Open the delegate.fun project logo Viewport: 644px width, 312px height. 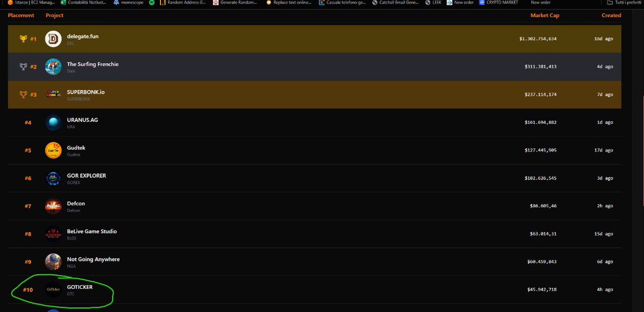pyautogui.click(x=53, y=39)
